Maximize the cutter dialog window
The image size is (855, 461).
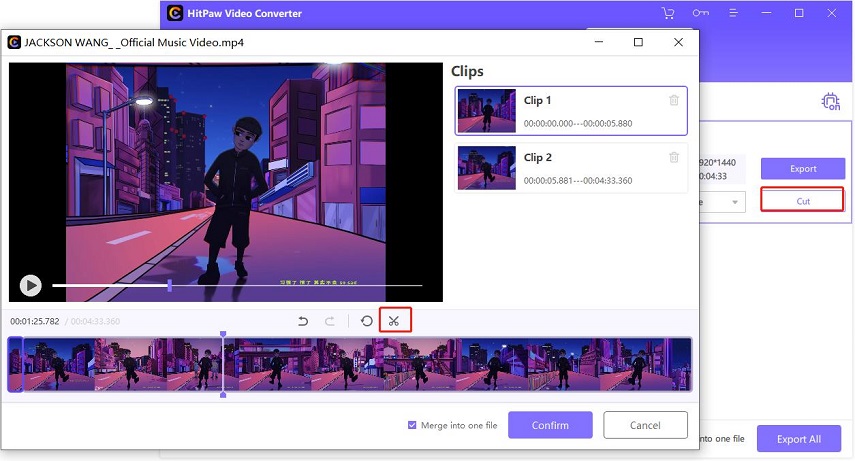click(x=639, y=42)
